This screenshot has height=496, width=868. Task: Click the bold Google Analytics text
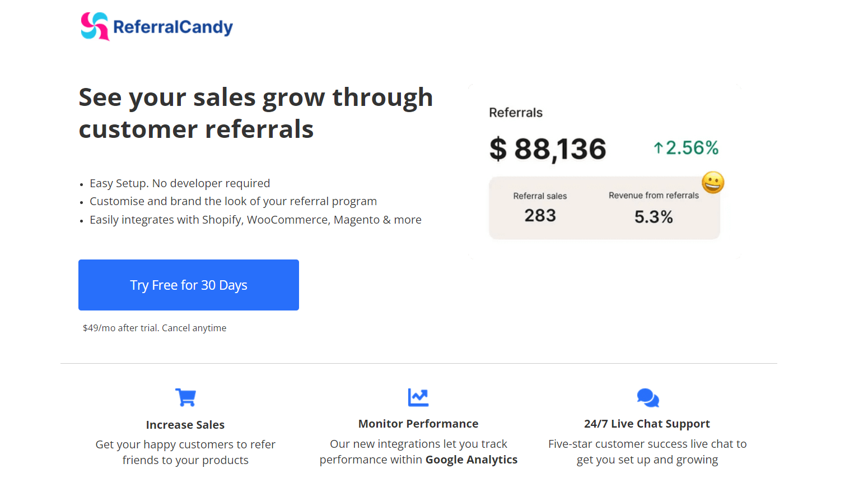[472, 460]
